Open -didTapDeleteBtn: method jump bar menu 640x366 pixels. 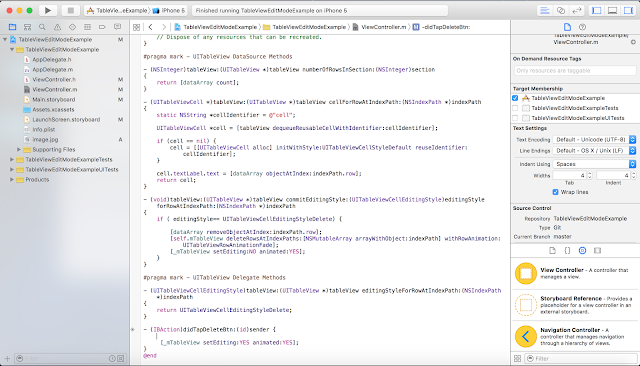(x=441, y=27)
